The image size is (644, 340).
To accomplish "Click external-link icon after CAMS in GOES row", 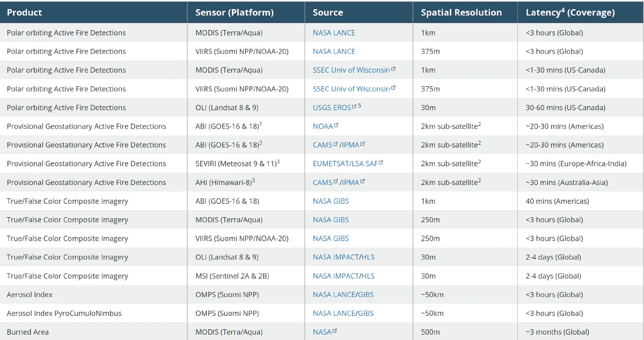I will [336, 144].
